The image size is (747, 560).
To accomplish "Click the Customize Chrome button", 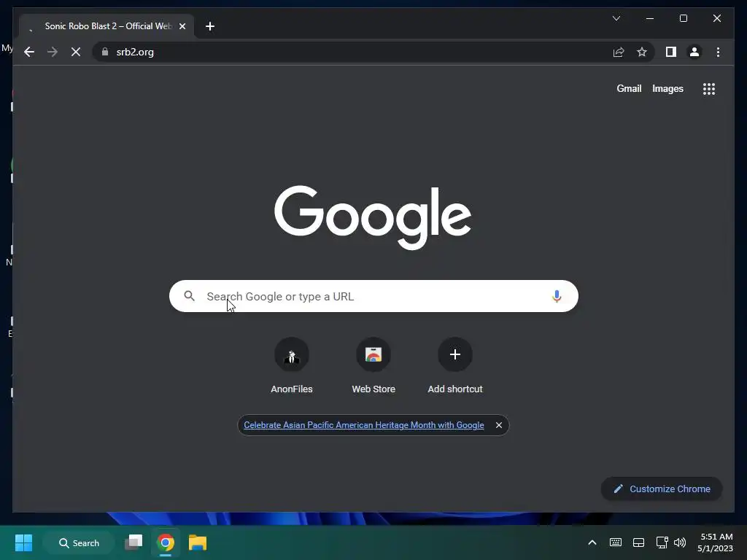I will point(662,489).
